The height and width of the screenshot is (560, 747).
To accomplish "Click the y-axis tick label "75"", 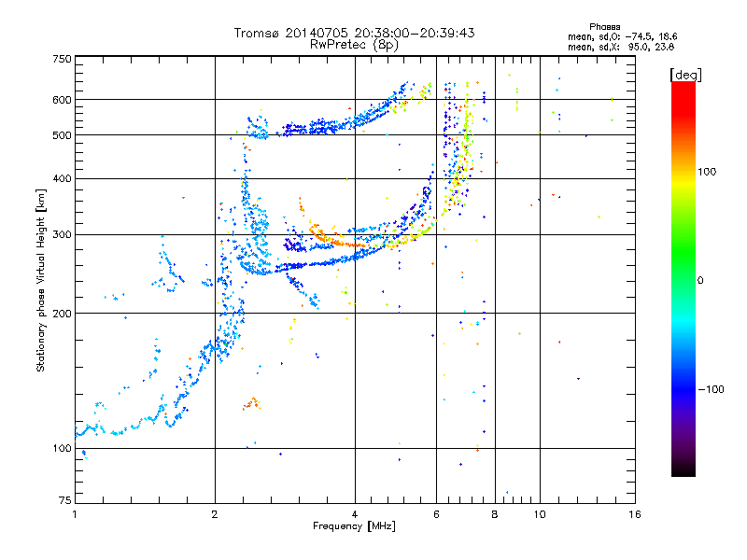I will click(x=65, y=500).
